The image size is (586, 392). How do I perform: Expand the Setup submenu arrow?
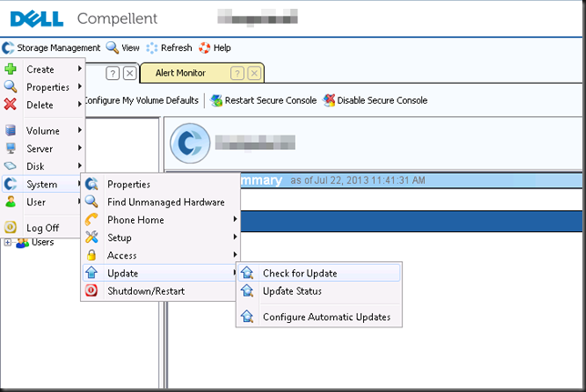click(235, 236)
